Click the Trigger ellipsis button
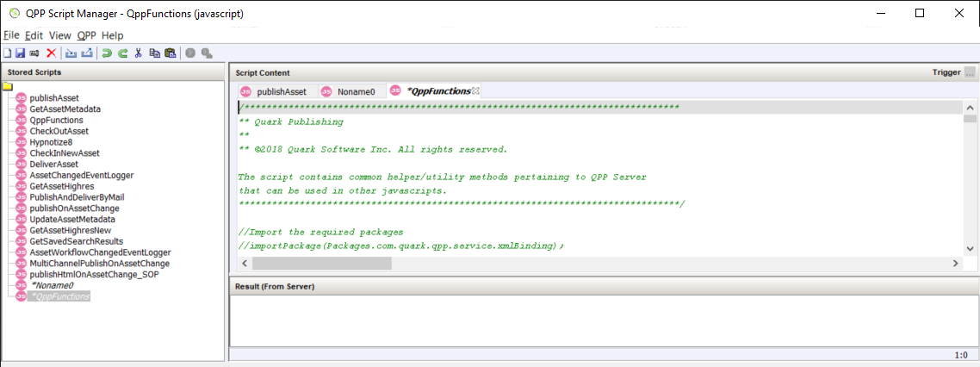Screen dimensions: 980x367 point(970,72)
